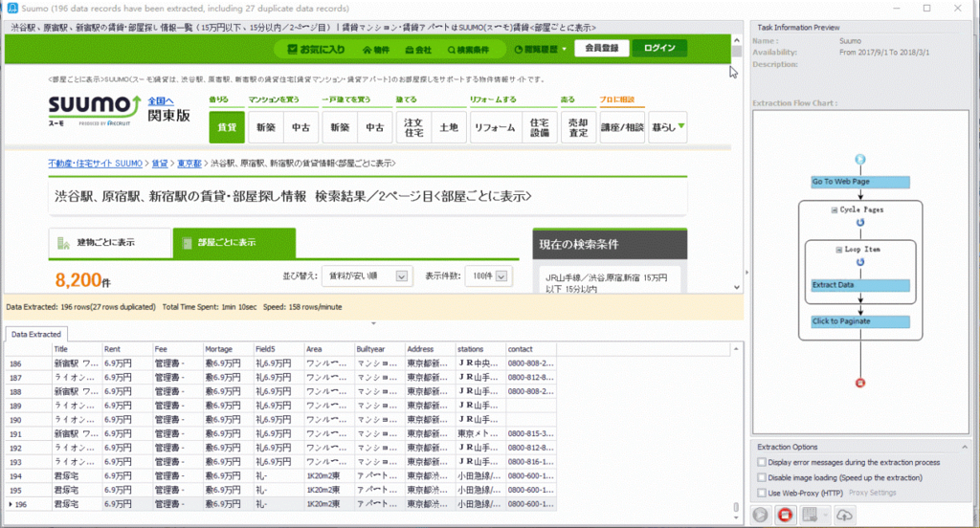Open the 注文住宅 navigation tab

pyautogui.click(x=413, y=127)
